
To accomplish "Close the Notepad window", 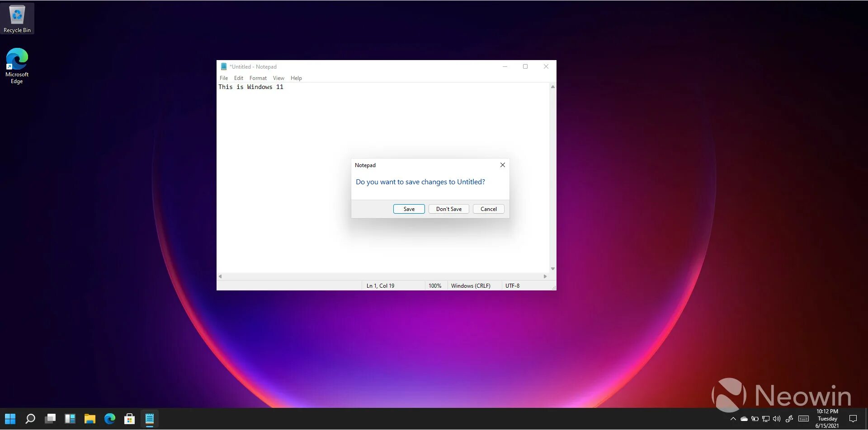I will coord(546,66).
